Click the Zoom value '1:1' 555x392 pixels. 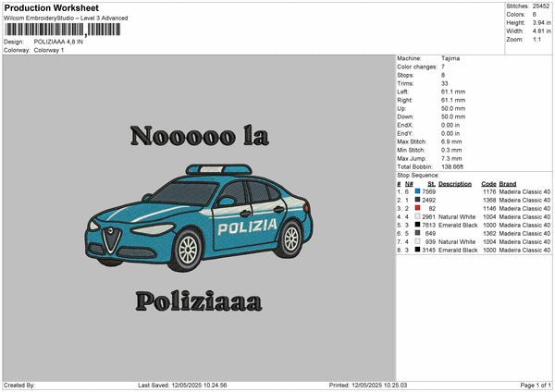pos(536,39)
